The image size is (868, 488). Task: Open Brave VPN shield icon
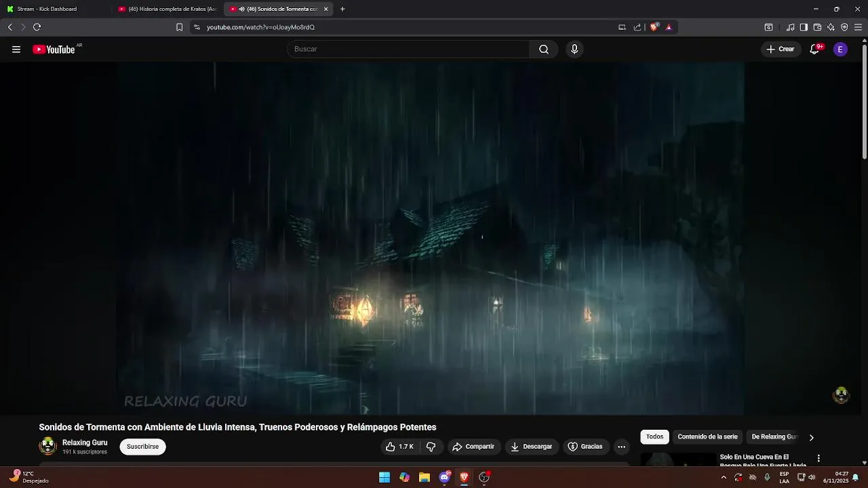[844, 27]
